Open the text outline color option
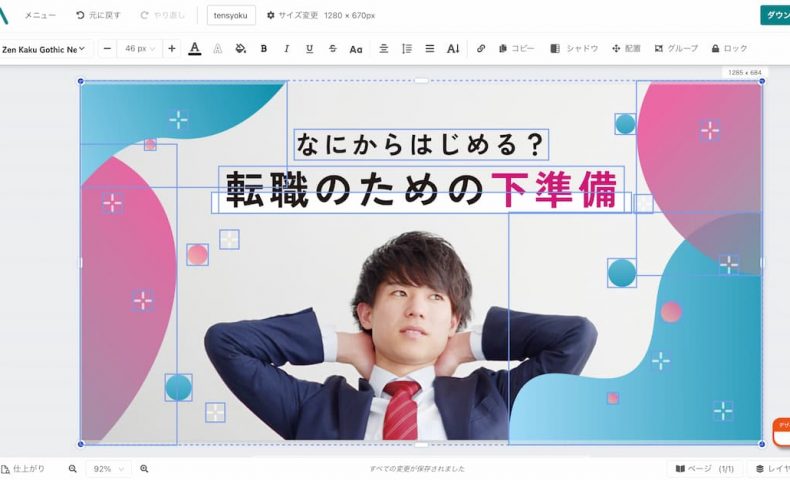The image size is (790, 480). (x=218, y=49)
